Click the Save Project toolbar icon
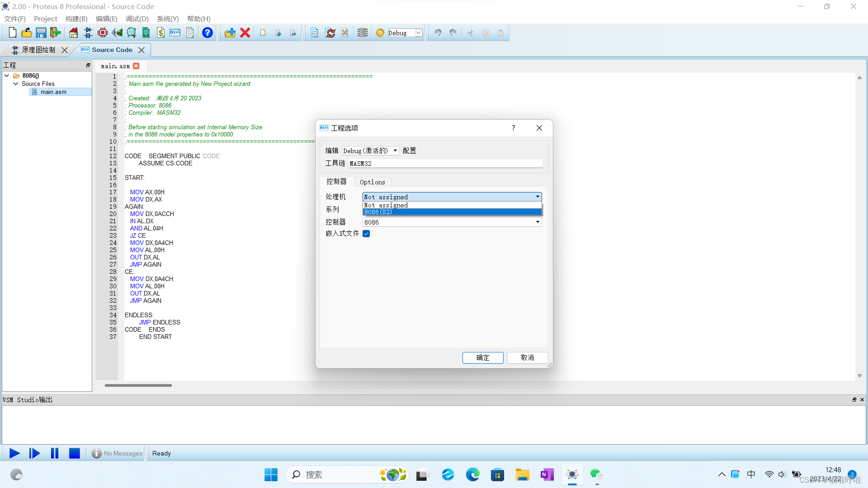Viewport: 868px width, 488px height. pyautogui.click(x=41, y=33)
